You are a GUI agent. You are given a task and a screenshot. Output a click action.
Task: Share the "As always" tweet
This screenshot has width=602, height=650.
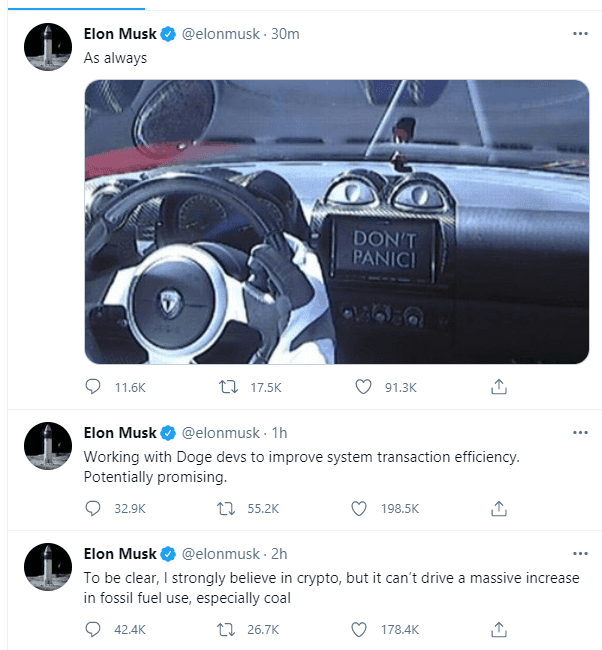(498, 387)
